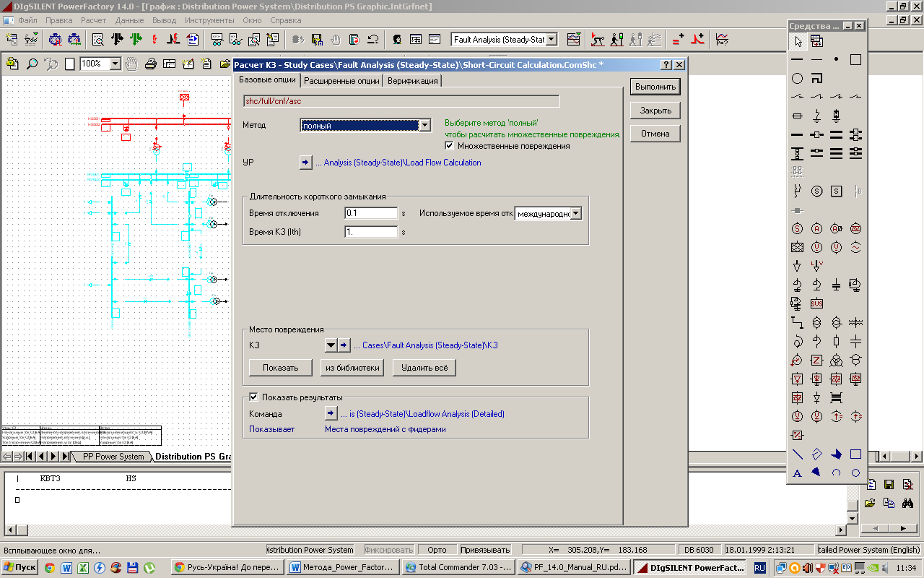This screenshot has width=924, height=578.
Task: Click the red equals-plus toolbar icon
Action: 678,39
